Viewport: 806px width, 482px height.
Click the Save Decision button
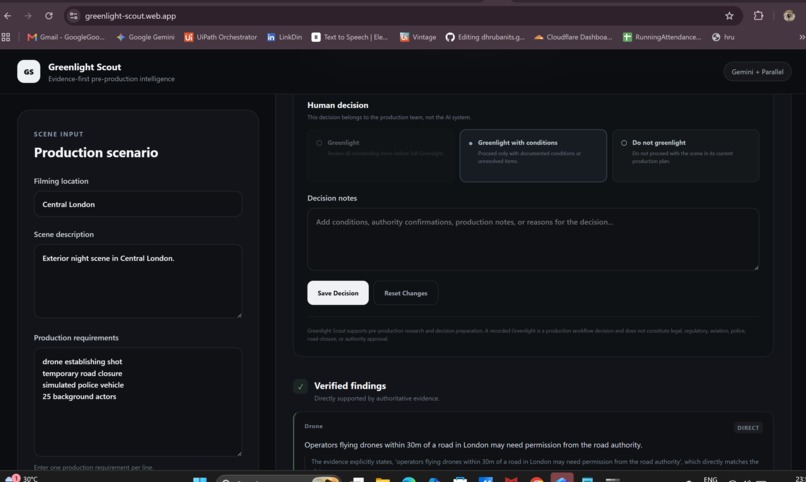338,293
